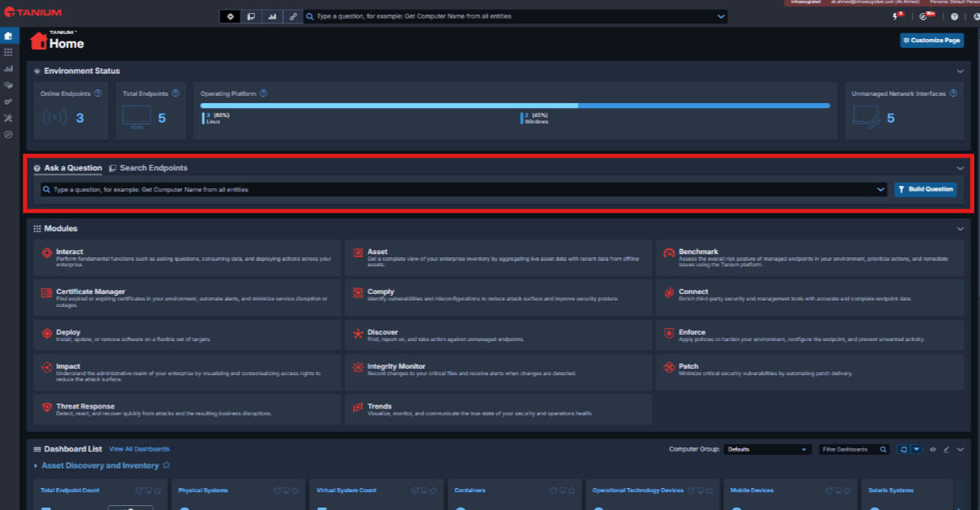Open the Patch module icon
The width and height of the screenshot is (980, 510).
click(x=670, y=368)
